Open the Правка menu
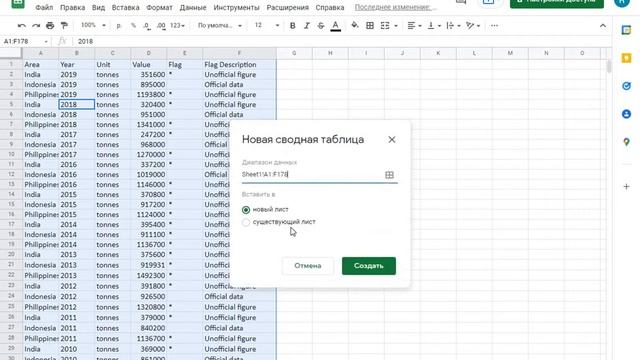This screenshot has width=640, height=360. coord(72,7)
